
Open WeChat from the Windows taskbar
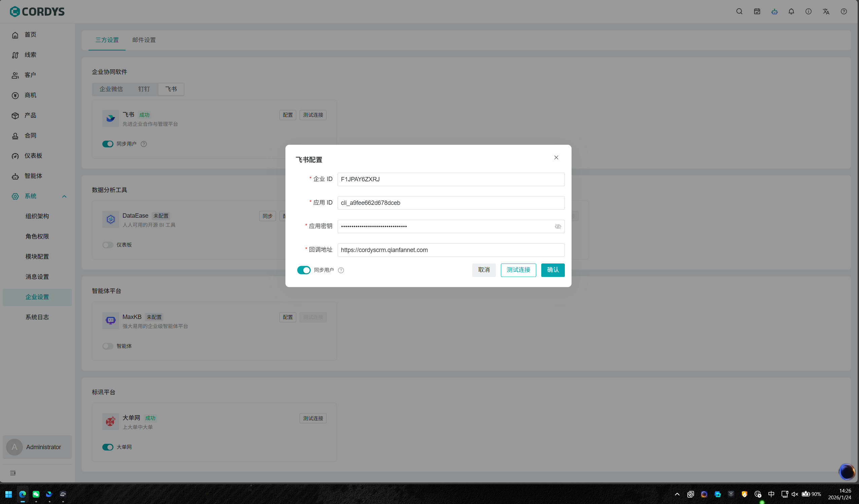[36, 494]
